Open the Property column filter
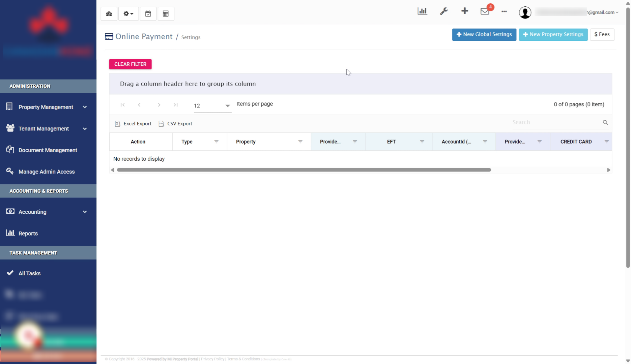This screenshot has height=364, width=631. 300,142
